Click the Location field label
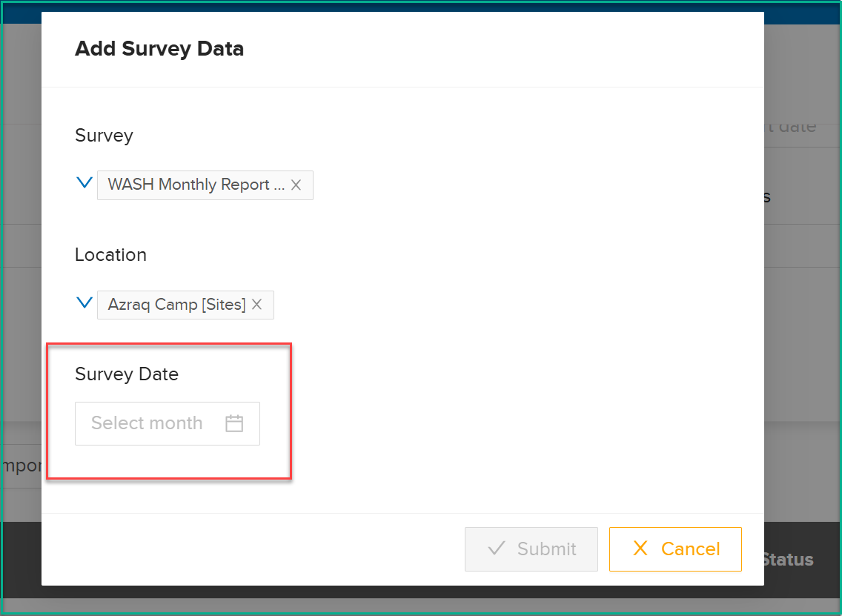Screen dimensions: 842x616 [110, 254]
